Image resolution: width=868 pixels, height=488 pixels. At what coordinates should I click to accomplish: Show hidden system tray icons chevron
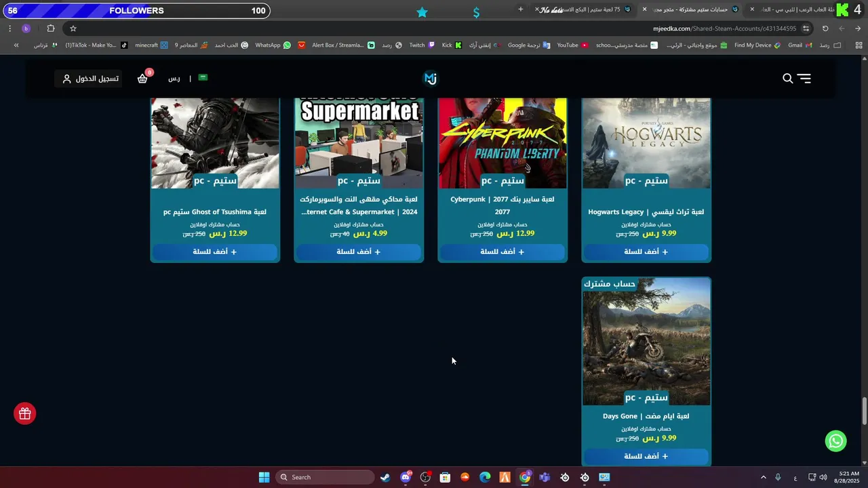coord(763,477)
